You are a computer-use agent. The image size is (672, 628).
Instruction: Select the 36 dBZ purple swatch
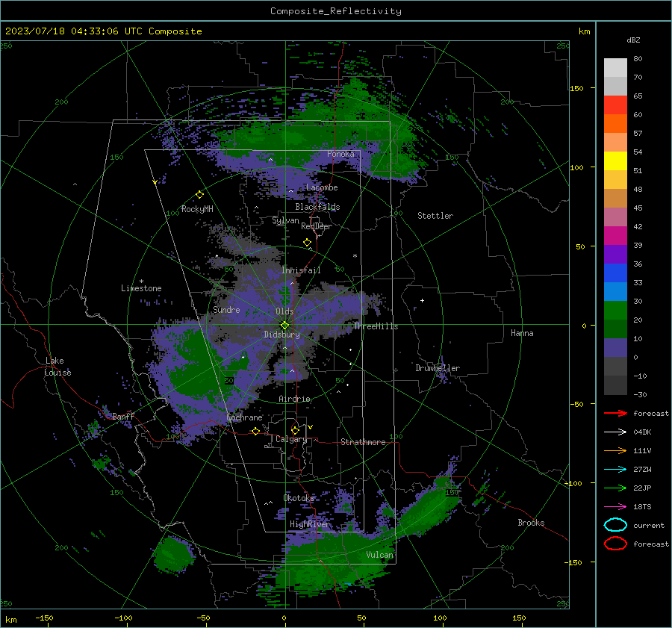coord(615,254)
